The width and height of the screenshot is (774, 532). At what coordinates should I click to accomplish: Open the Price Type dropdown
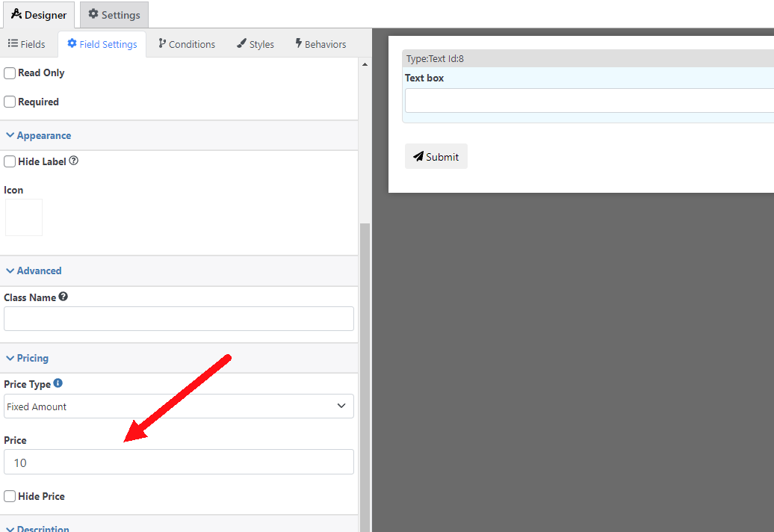(x=179, y=406)
